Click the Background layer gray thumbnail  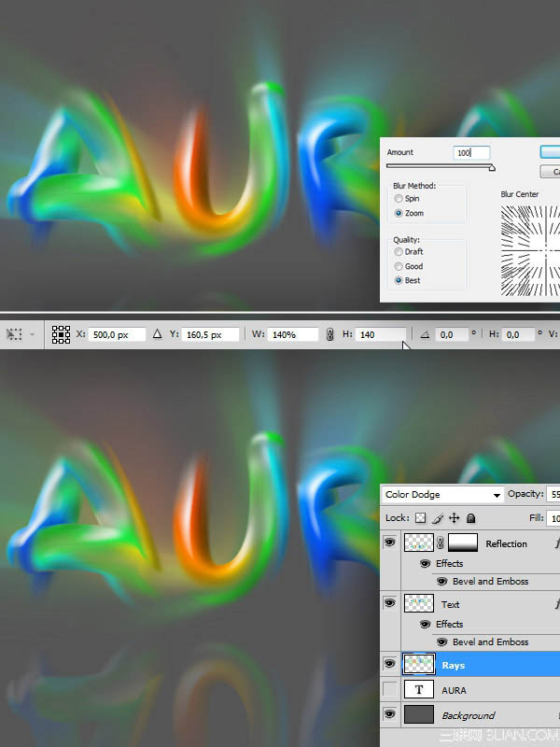point(419,714)
